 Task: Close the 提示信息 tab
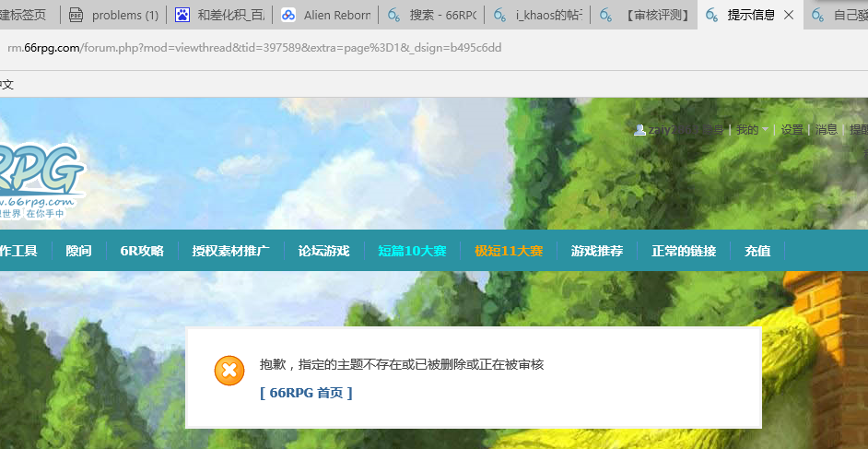coord(790,16)
